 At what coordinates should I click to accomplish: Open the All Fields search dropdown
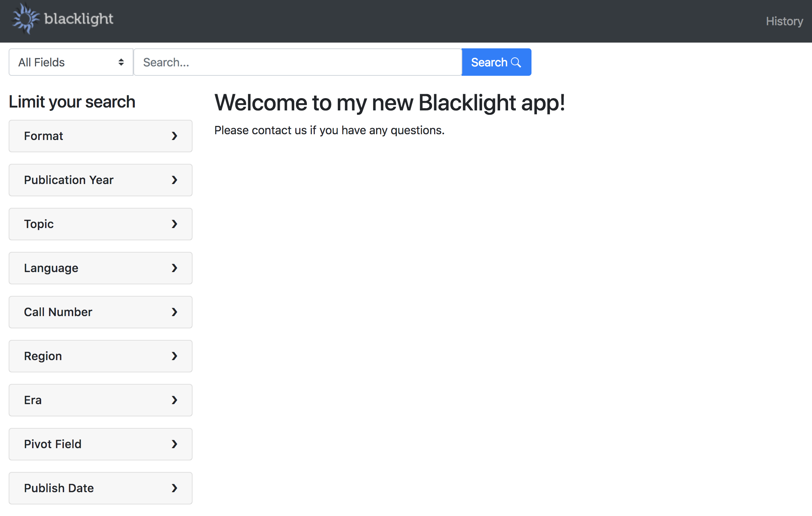pos(71,62)
